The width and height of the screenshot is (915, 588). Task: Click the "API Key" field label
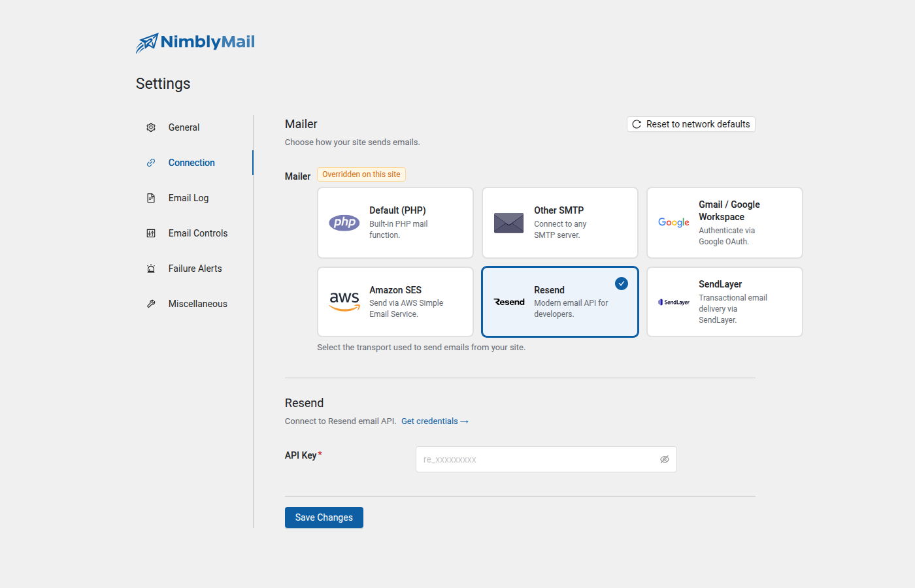pos(301,455)
